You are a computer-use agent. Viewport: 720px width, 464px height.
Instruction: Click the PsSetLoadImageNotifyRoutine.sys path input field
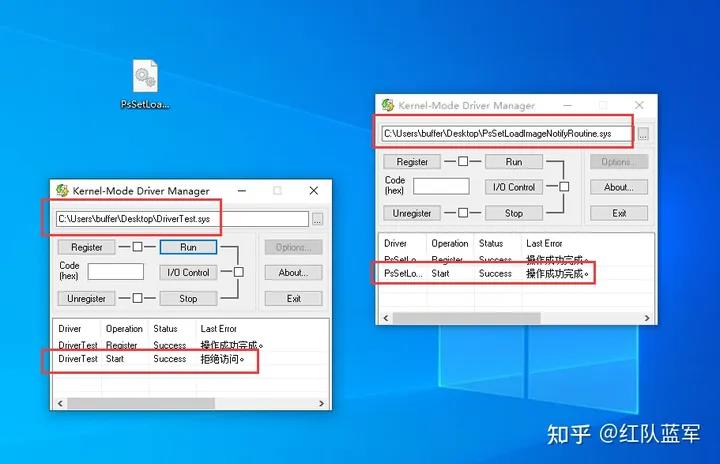coord(507,133)
